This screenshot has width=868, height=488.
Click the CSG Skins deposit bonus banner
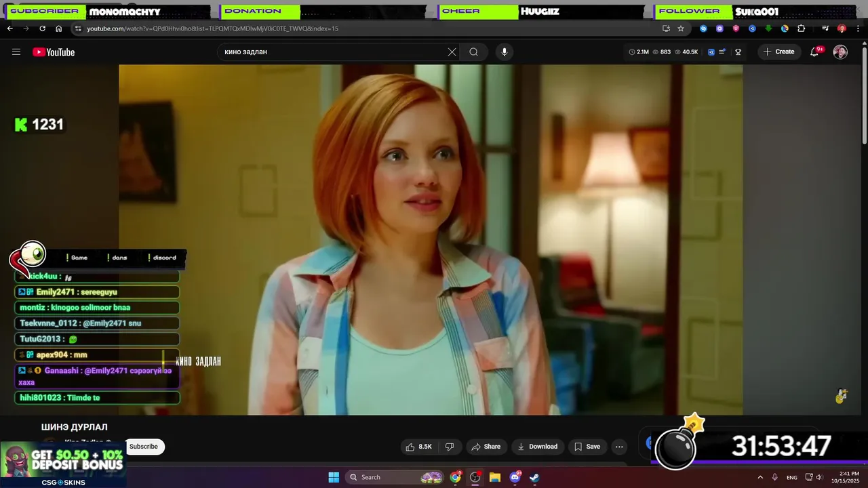(x=63, y=464)
